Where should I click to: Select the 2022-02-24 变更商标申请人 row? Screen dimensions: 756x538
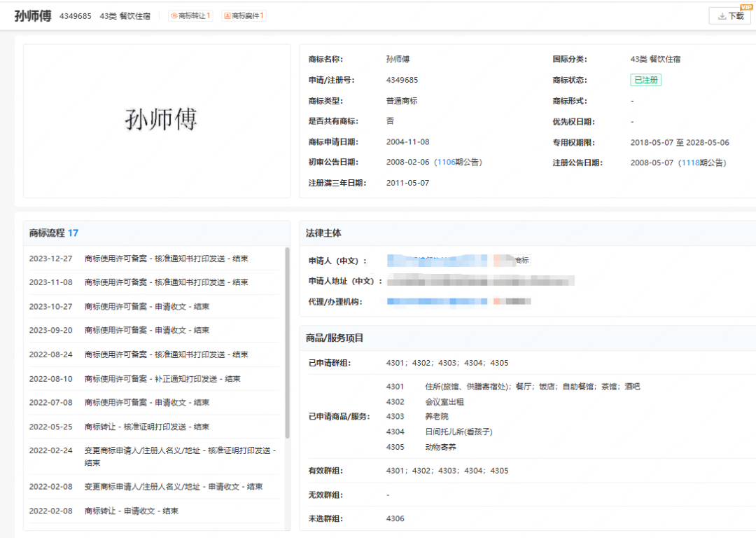tap(154, 457)
